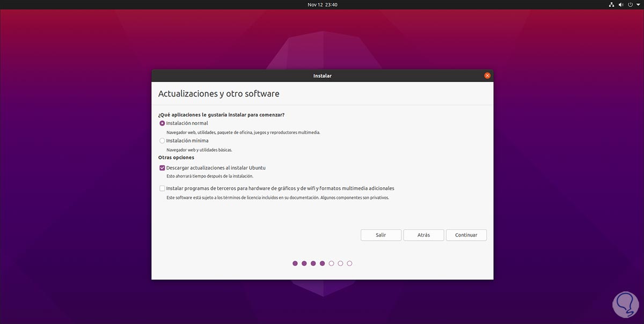Viewport: 644px width, 324px height.
Task: Enable third-party software installation checkbox
Action: (162, 188)
